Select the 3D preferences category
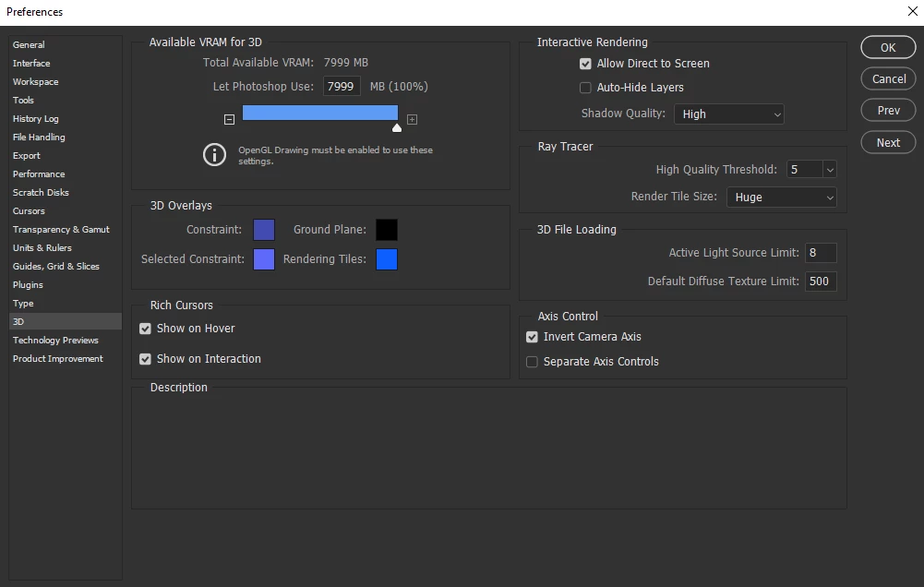The width and height of the screenshot is (924, 587). 66,322
